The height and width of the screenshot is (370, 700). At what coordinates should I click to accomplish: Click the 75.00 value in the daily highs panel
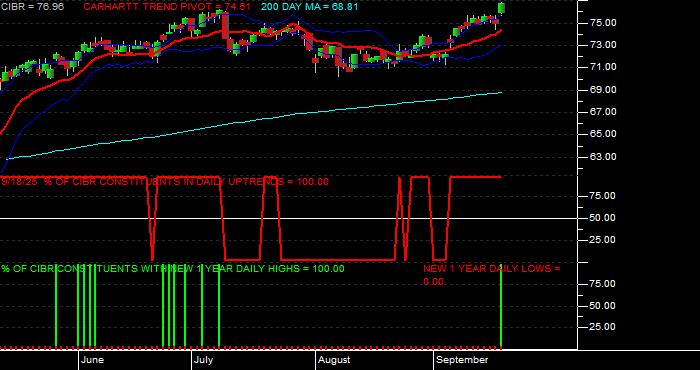[x=603, y=284]
